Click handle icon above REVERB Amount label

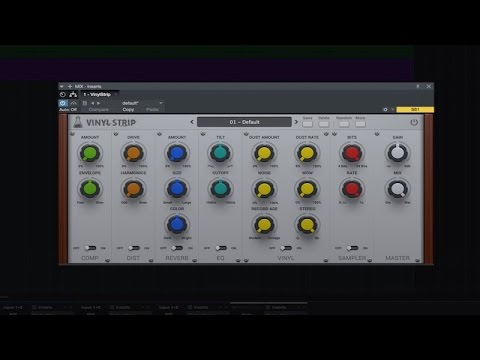[159, 134]
